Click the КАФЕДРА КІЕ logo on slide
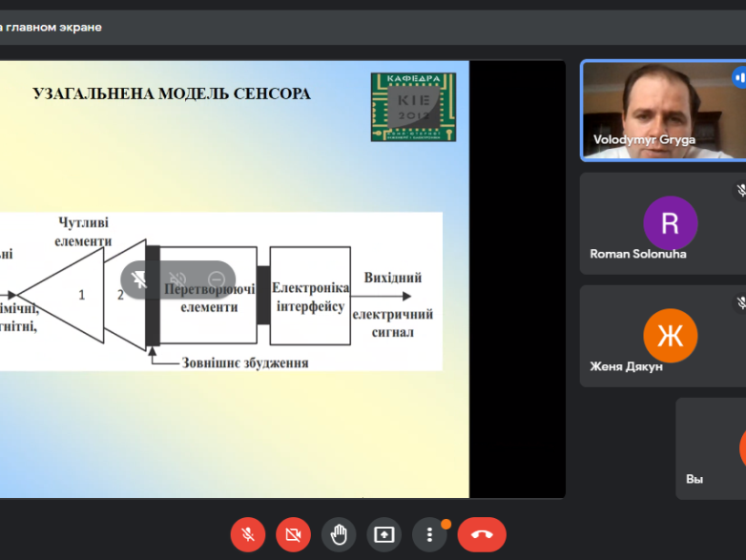Screen dimensions: 746x560 point(413,107)
